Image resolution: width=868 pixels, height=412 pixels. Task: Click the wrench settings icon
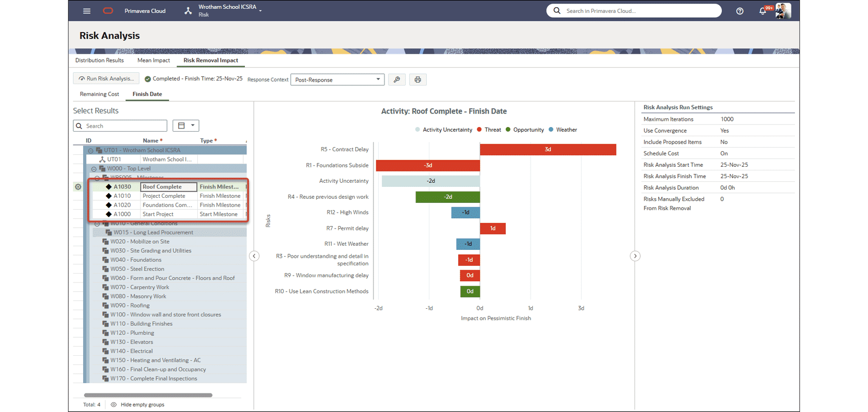click(397, 80)
